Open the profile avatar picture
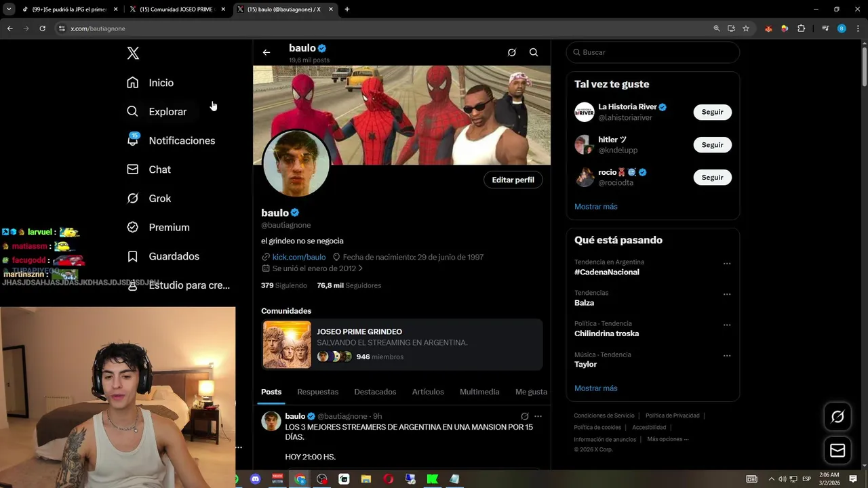Viewport: 868px width, 488px height. [x=296, y=163]
